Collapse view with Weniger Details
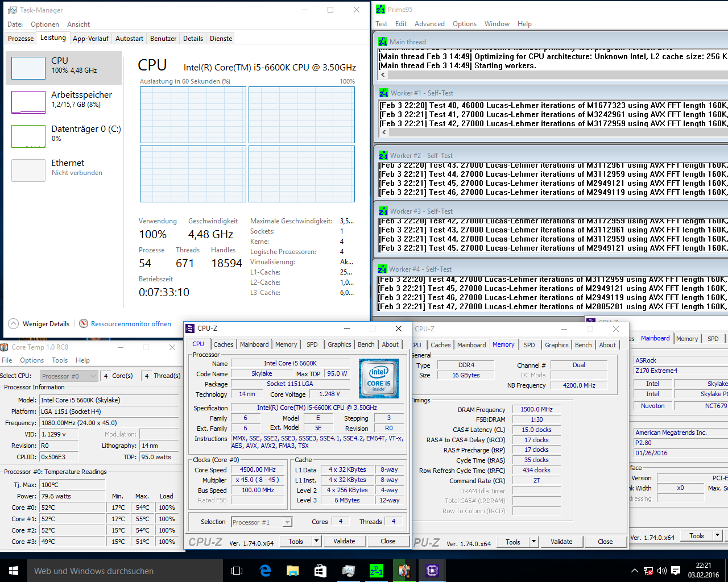Viewport: 728px width, 582px height. [x=39, y=324]
